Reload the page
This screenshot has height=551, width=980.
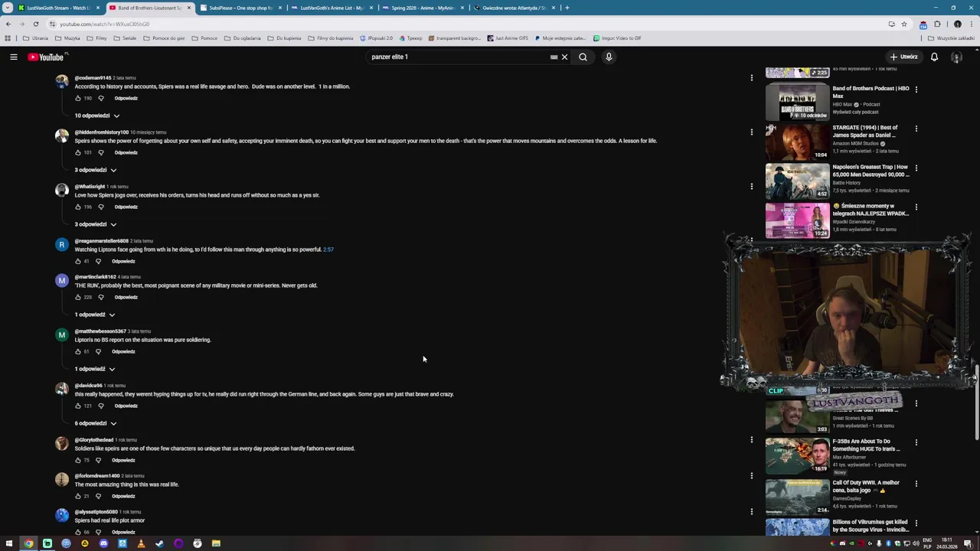click(x=35, y=24)
